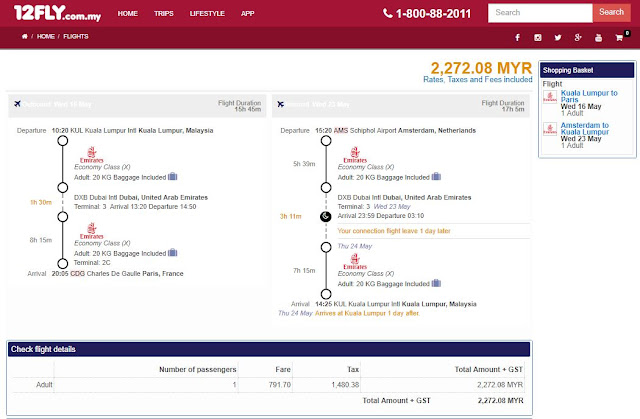Open the Google Plus social icon
This screenshot has width=640, height=419.
point(578,38)
